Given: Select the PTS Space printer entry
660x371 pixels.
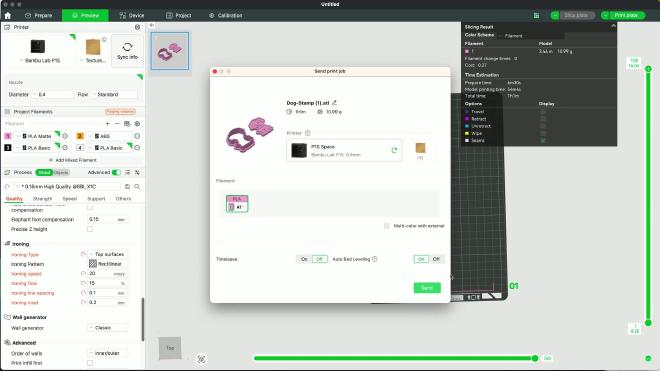Looking at the screenshot, I should tap(344, 150).
